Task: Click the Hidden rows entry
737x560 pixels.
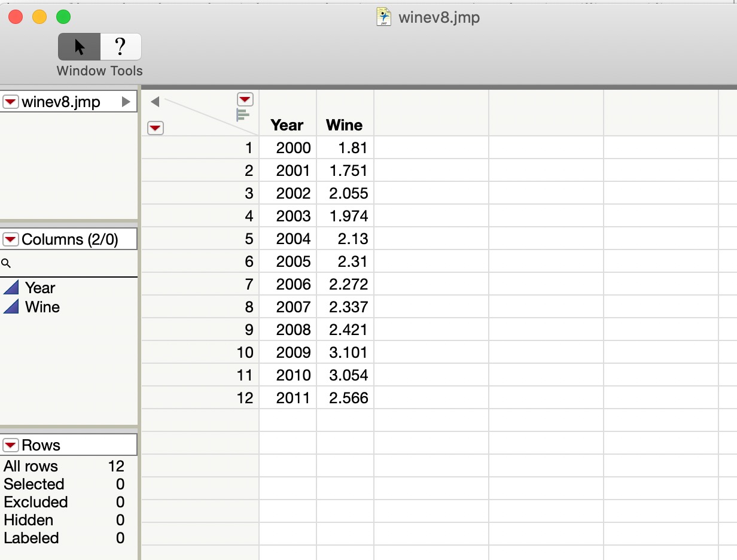Action: 64,520
